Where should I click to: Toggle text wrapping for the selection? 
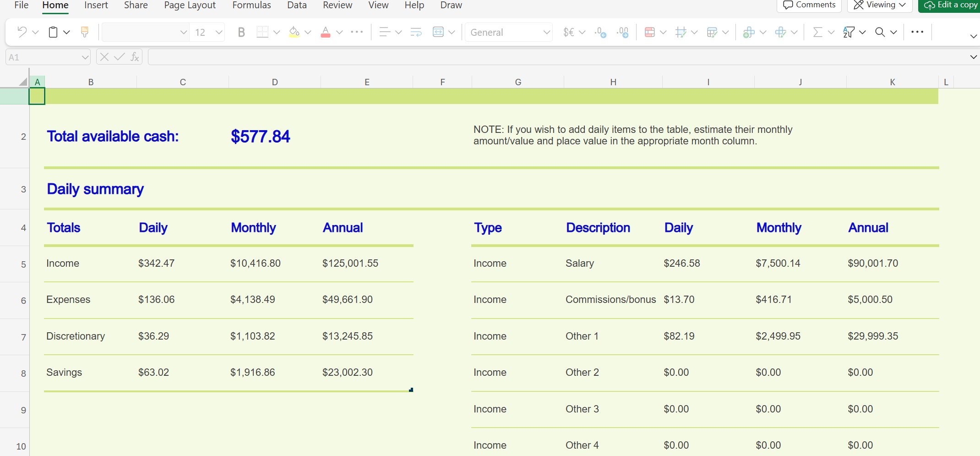(415, 32)
